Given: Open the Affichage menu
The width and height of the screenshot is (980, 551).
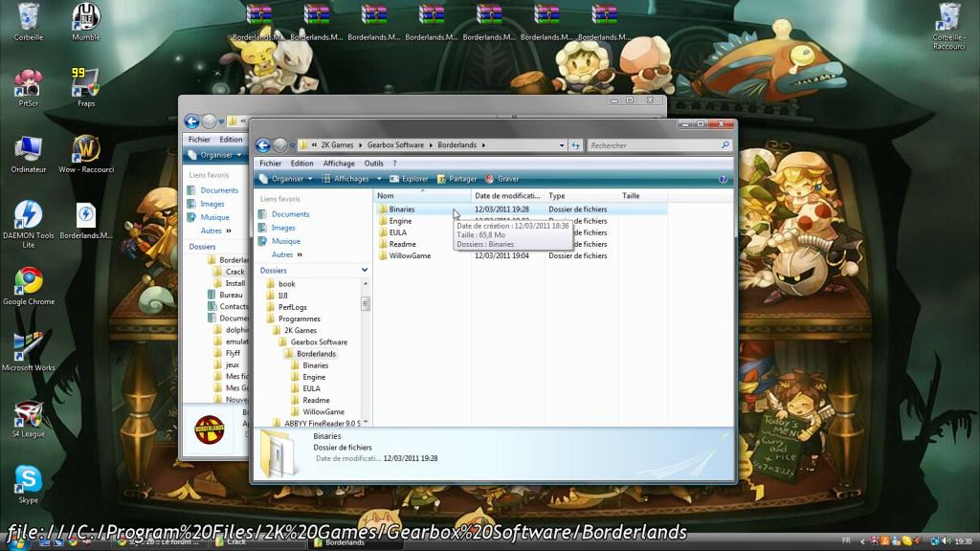Looking at the screenshot, I should click(339, 164).
